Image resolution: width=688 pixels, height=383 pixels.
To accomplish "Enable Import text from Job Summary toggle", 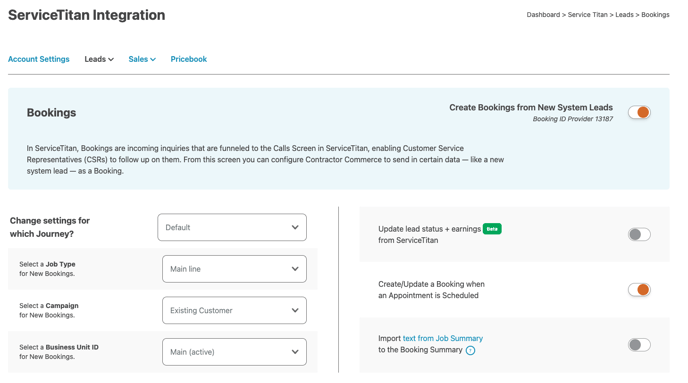I will pyautogui.click(x=639, y=345).
